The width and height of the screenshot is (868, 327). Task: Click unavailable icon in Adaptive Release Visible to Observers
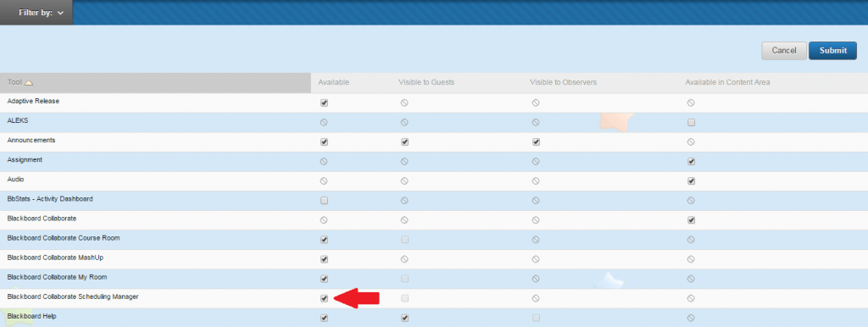(x=536, y=103)
